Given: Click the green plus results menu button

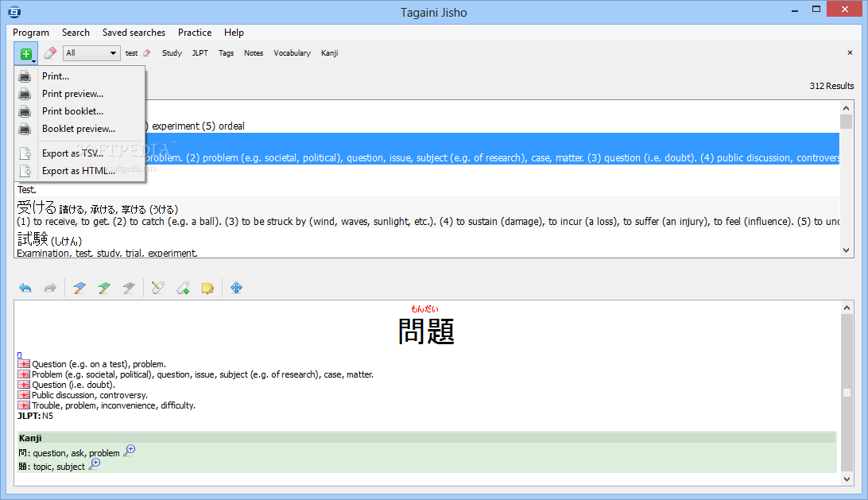Looking at the screenshot, I should coord(26,54).
